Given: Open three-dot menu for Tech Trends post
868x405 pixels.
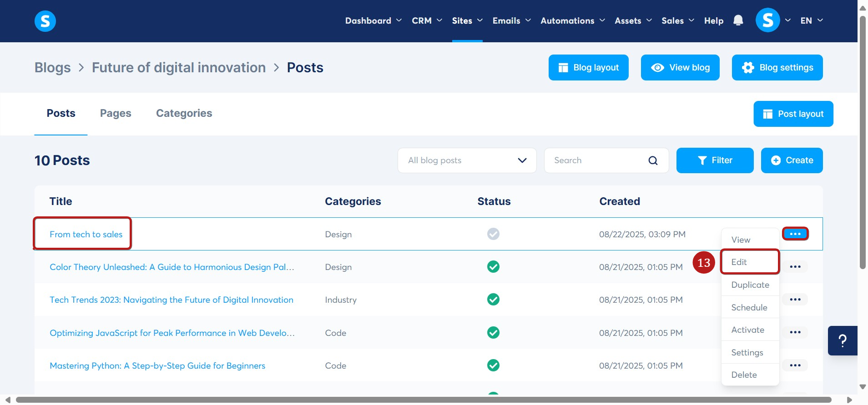Looking at the screenshot, I should pos(795,300).
